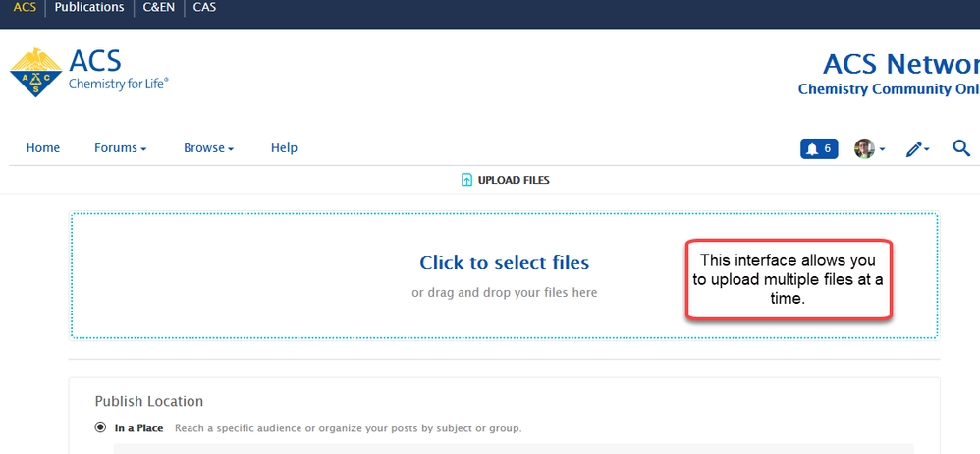
Task: Click the Chemistry for Life tagline
Action: [x=118, y=85]
